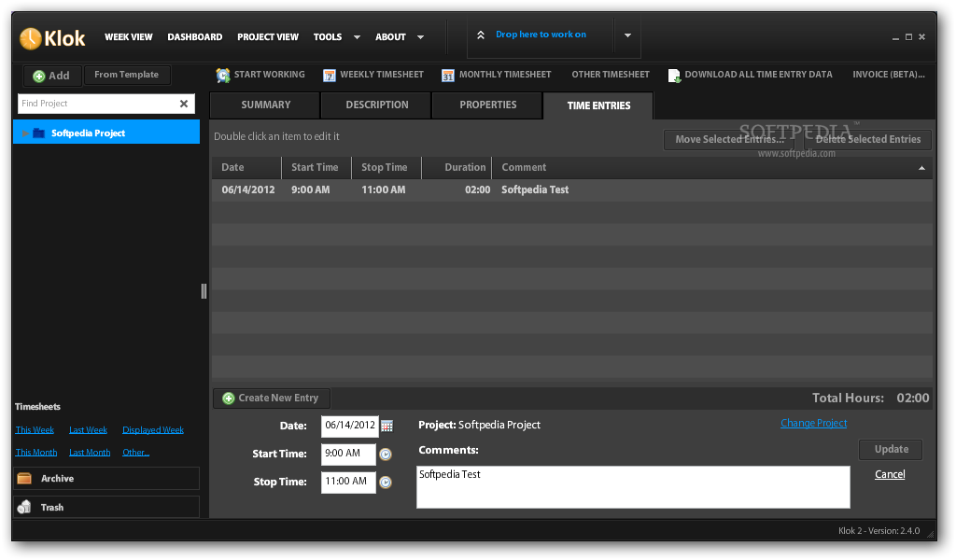This screenshot has width=956, height=560.
Task: Switch to the Description tab
Action: point(377,105)
